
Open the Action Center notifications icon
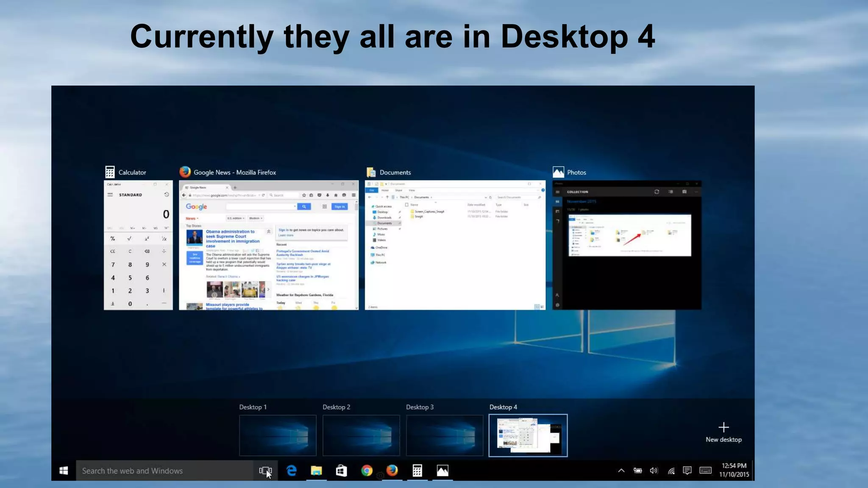click(x=687, y=471)
